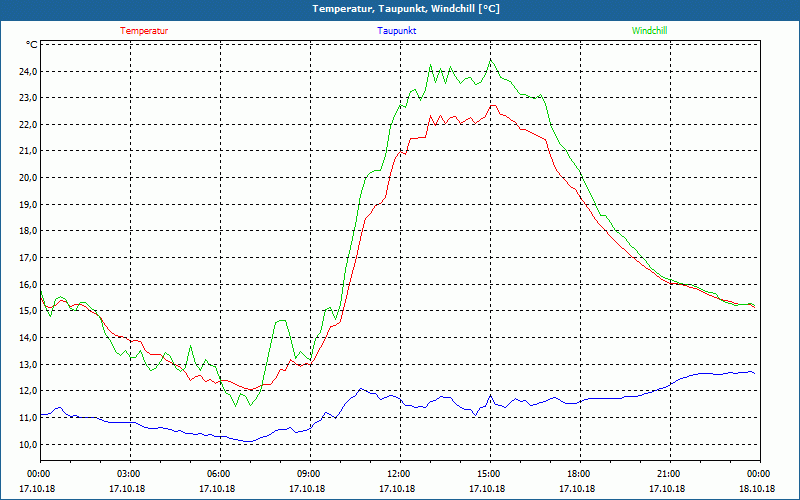This screenshot has height=500, width=800.
Task: Select the 15,0 y-axis value
Action: pos(28,311)
